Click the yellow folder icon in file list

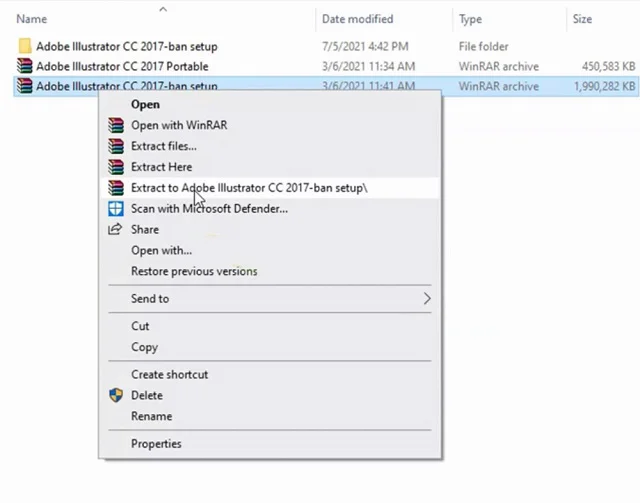pyautogui.click(x=24, y=46)
